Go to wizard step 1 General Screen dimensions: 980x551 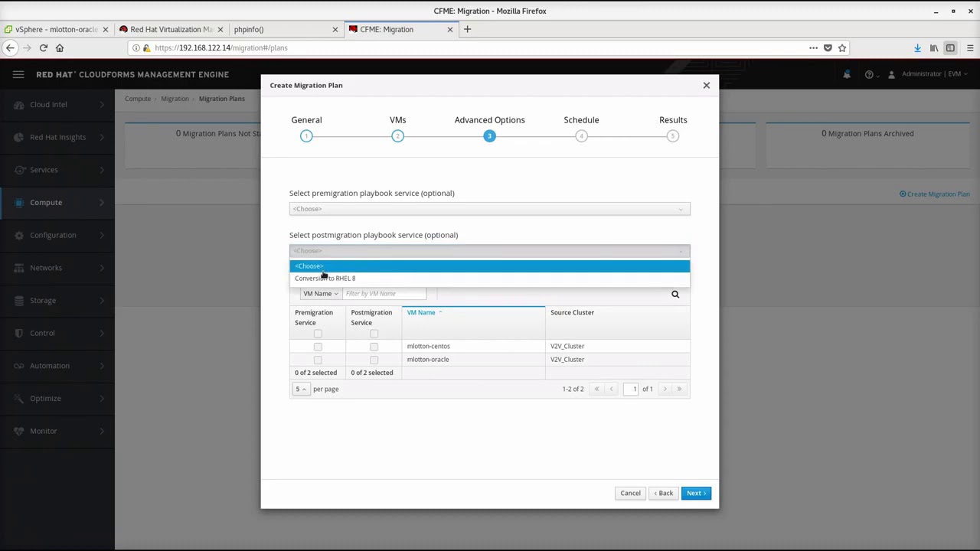coord(306,135)
